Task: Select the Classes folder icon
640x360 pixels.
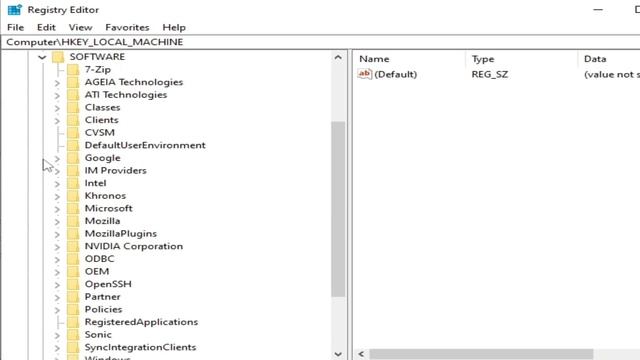Action: tap(73, 107)
